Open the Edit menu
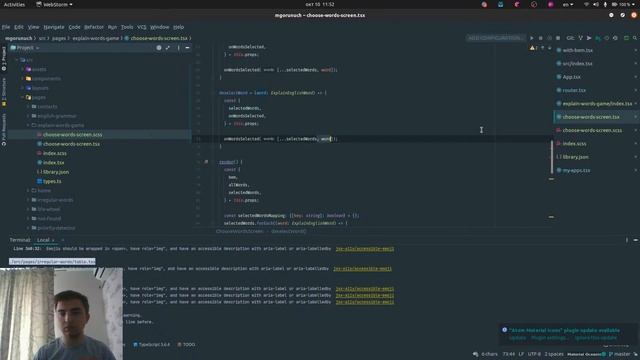The height and width of the screenshot is (360, 640). pyautogui.click(x=19, y=27)
